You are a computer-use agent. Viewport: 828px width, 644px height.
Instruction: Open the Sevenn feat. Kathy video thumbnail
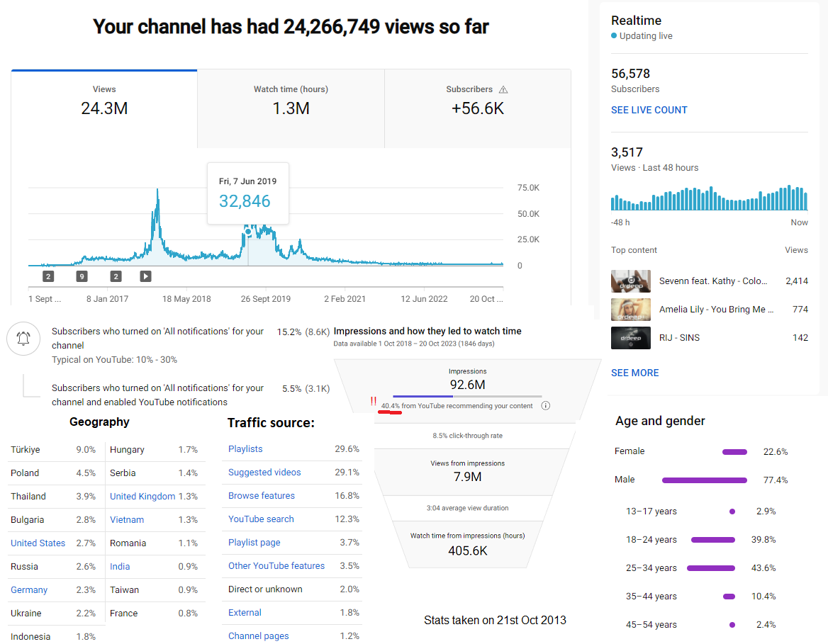pos(630,281)
